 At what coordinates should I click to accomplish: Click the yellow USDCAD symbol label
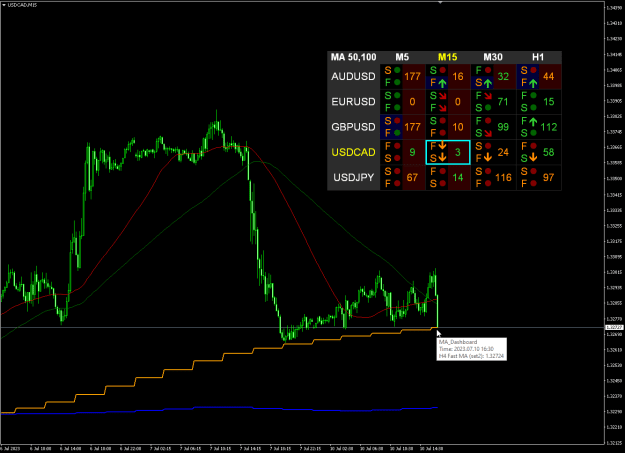[353, 152]
